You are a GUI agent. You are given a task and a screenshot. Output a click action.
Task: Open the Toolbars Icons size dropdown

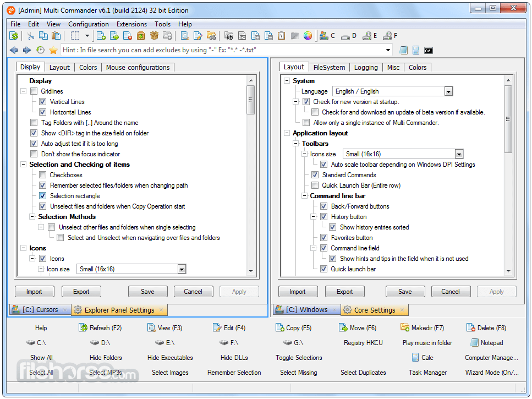(x=459, y=155)
